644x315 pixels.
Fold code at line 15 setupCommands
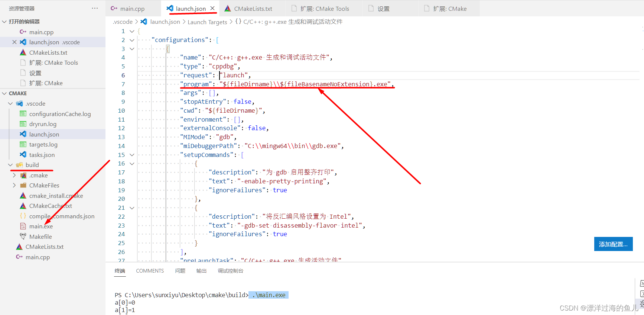[x=132, y=155]
